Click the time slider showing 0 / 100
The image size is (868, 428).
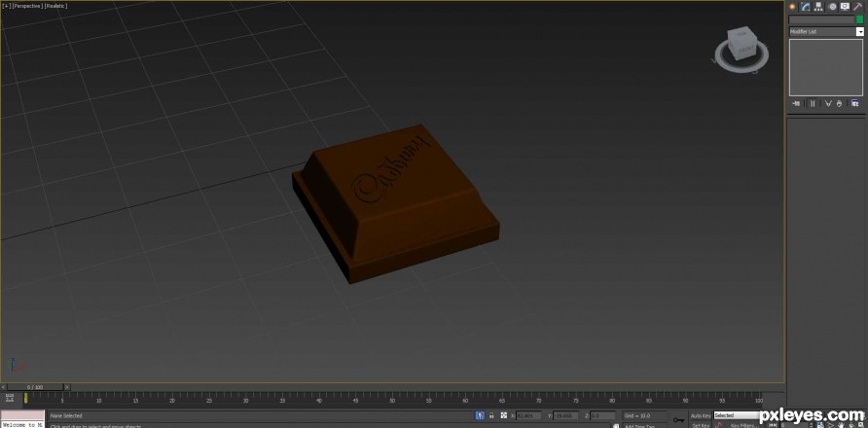(x=35, y=387)
